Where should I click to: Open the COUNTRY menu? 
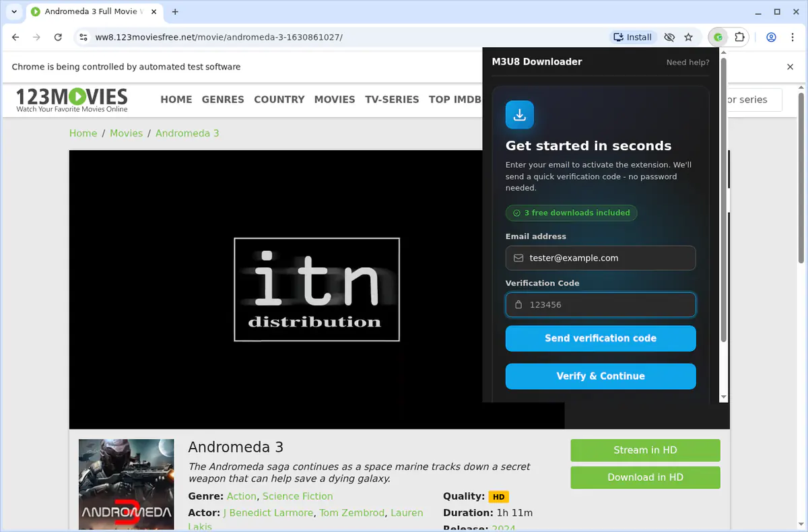(x=279, y=100)
